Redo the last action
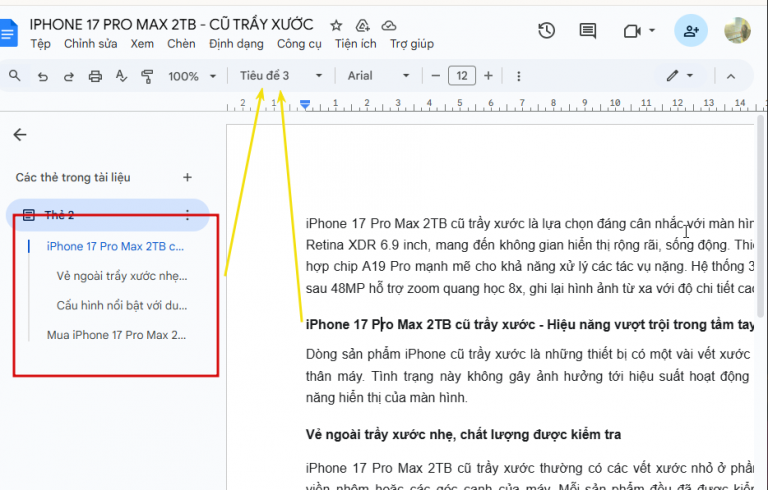768x490 pixels. point(69,76)
